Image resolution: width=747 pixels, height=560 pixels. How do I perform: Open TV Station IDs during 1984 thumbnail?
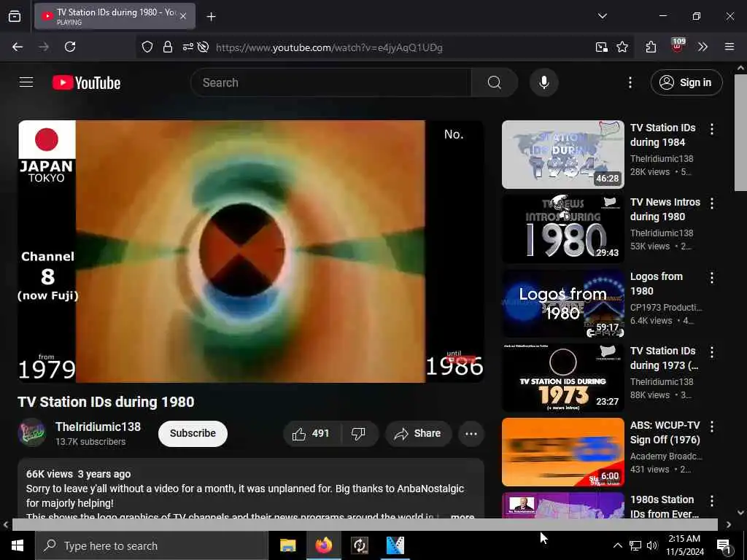point(562,155)
